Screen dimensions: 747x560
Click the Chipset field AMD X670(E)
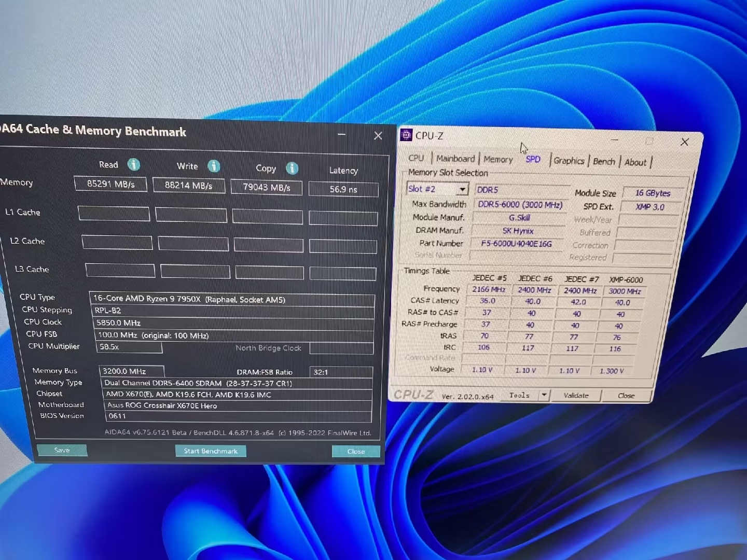(238, 395)
